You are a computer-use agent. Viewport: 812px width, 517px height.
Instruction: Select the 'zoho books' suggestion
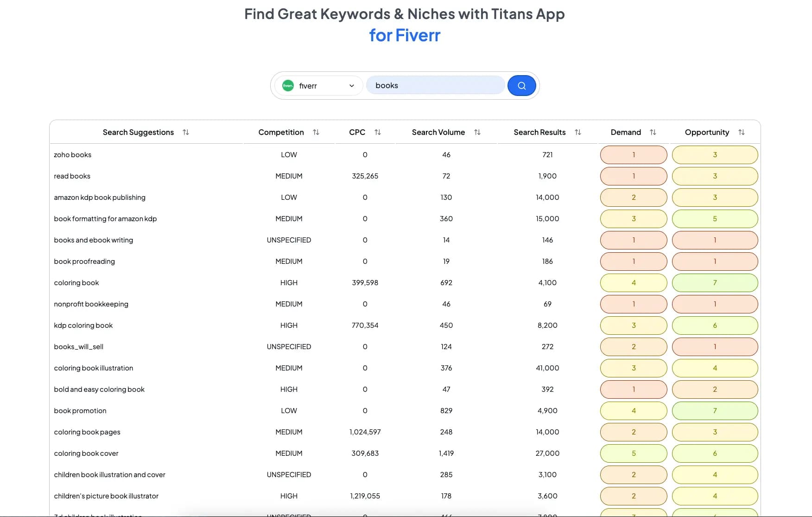[72, 155]
